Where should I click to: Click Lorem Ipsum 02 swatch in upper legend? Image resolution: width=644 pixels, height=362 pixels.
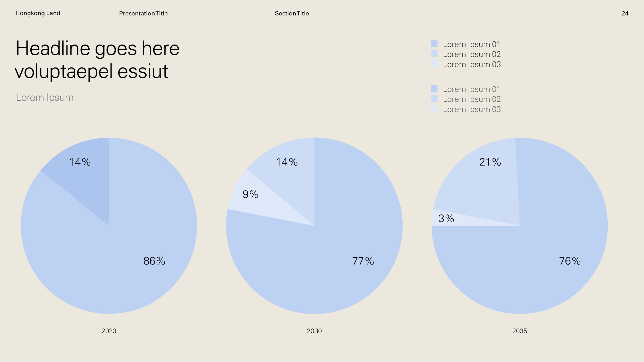tap(434, 54)
